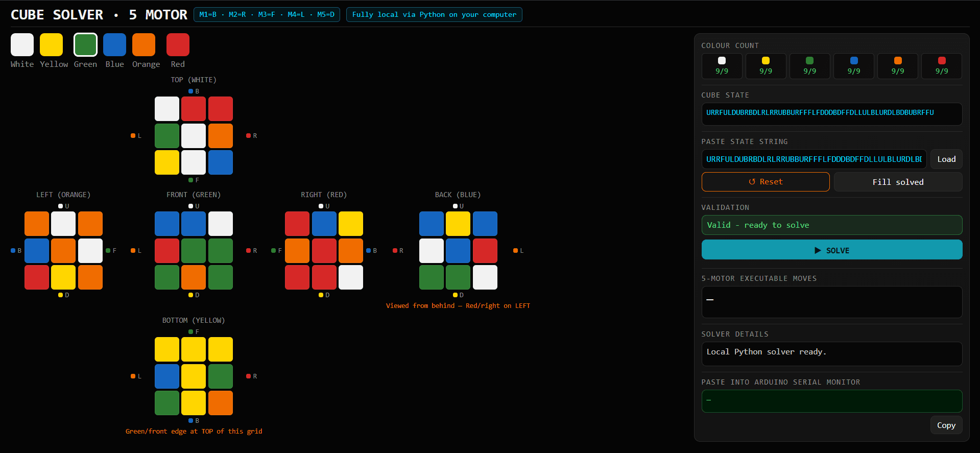Click the blue sticker on the RIGHT face

point(324,224)
